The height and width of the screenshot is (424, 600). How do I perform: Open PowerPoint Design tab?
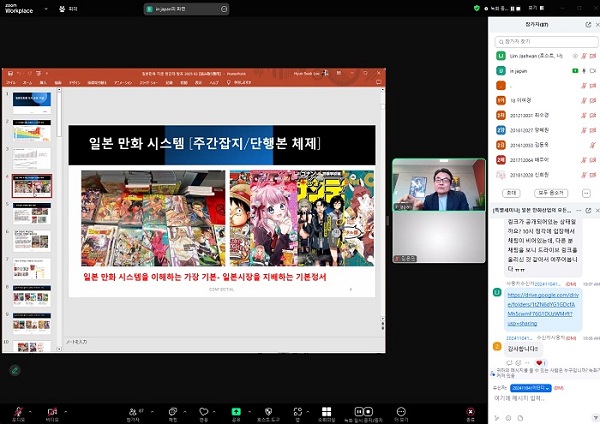coord(75,82)
